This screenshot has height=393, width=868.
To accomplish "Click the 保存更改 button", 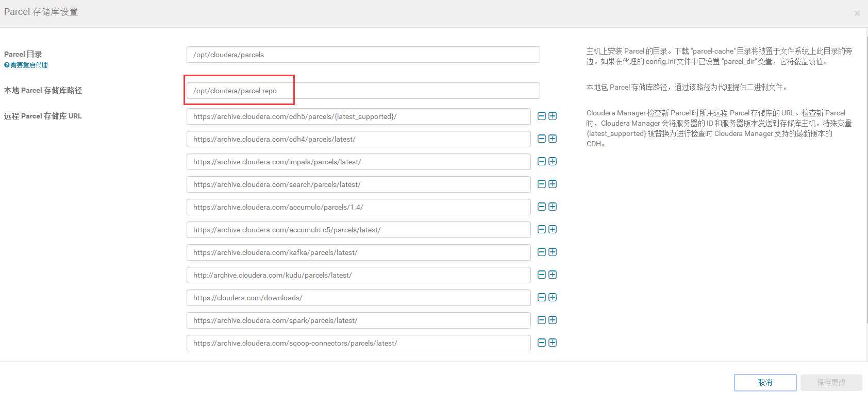I will [831, 383].
